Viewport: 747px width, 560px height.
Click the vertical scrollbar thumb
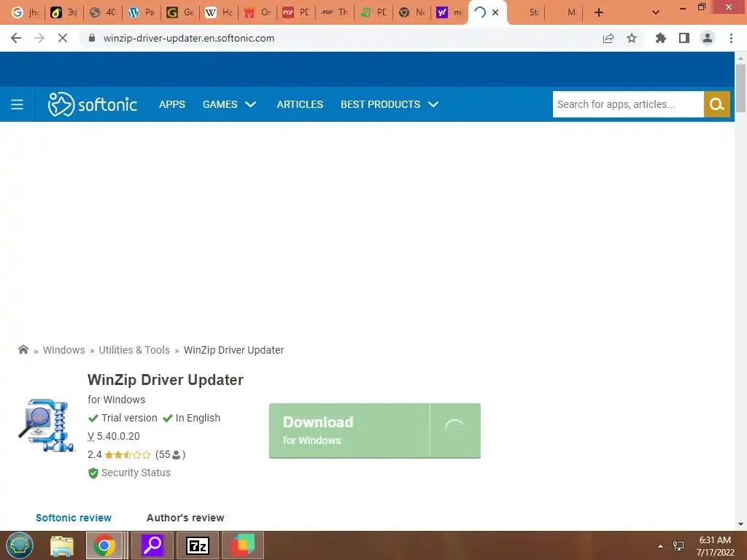click(x=740, y=88)
